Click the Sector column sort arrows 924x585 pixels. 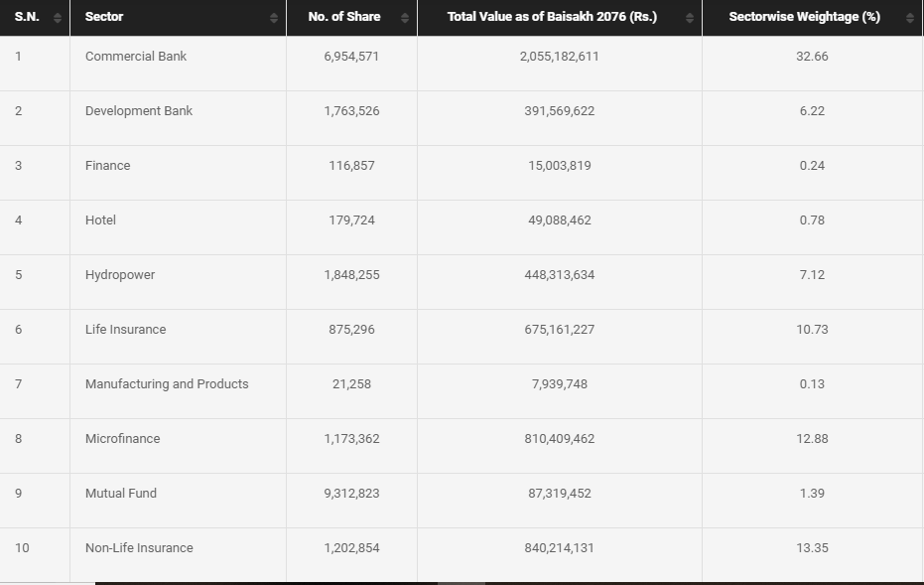[x=274, y=18]
